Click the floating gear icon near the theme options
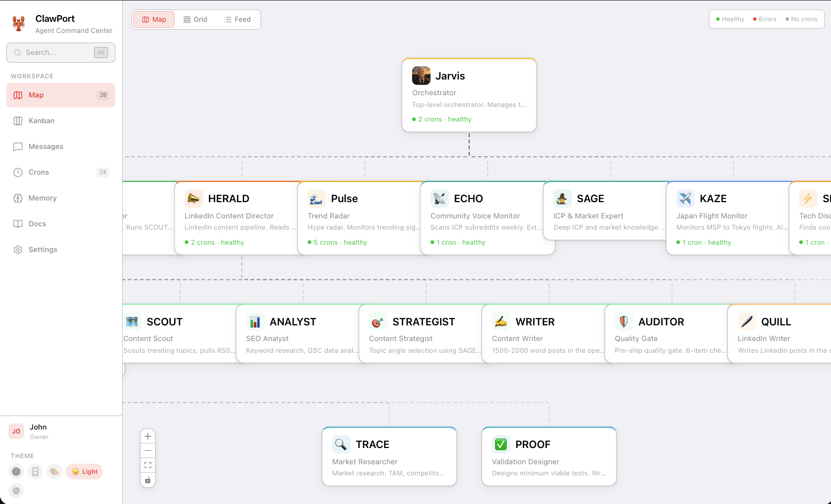This screenshot has height=504, width=831. (16, 491)
